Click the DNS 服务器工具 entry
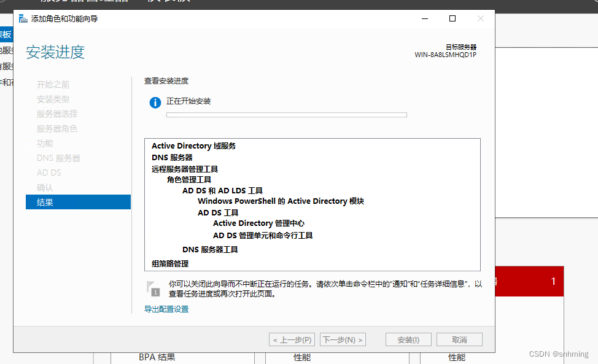This screenshot has height=364, width=598. [210, 250]
